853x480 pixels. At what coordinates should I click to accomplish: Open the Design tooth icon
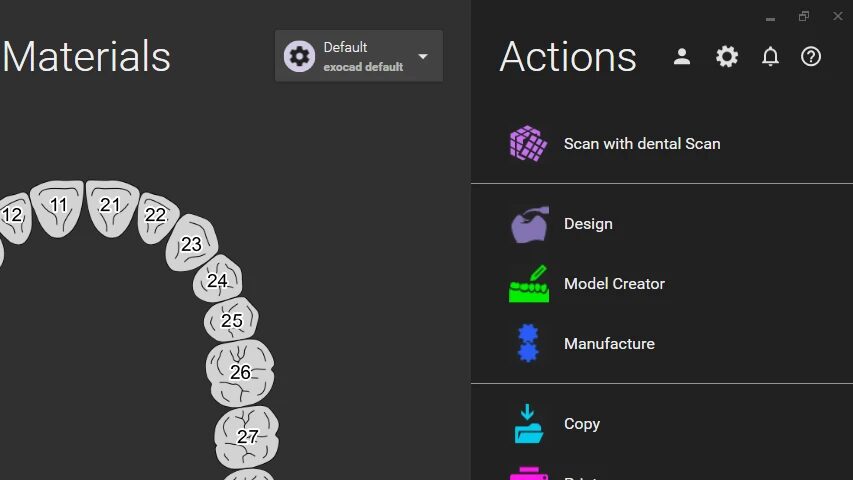point(529,224)
